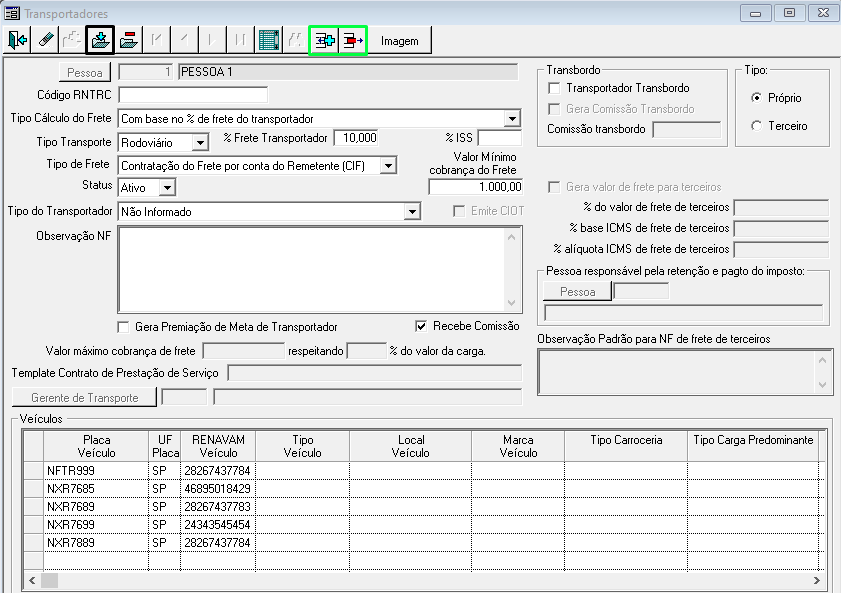Image resolution: width=841 pixels, height=593 pixels.
Task: Open the Imagem button in toolbar
Action: (400, 41)
